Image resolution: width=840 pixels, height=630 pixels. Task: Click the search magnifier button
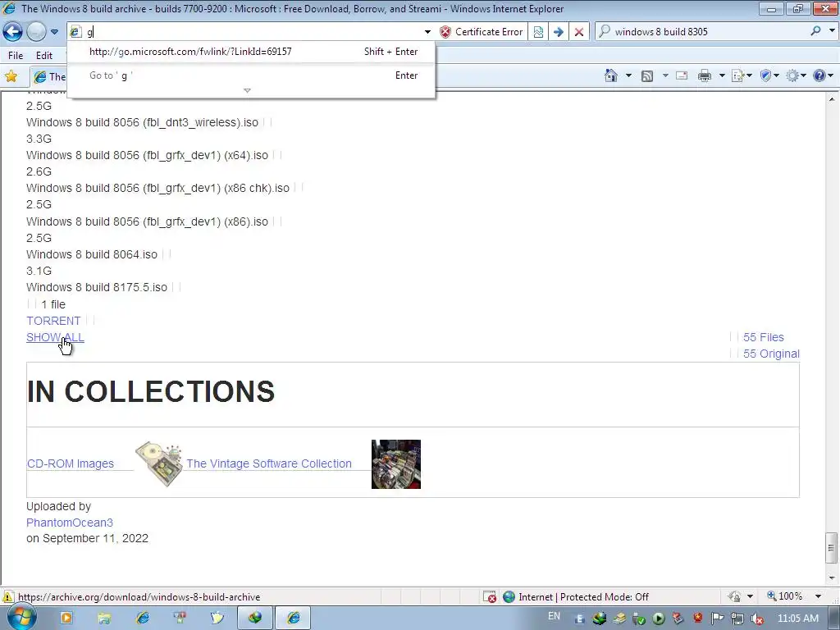point(816,31)
